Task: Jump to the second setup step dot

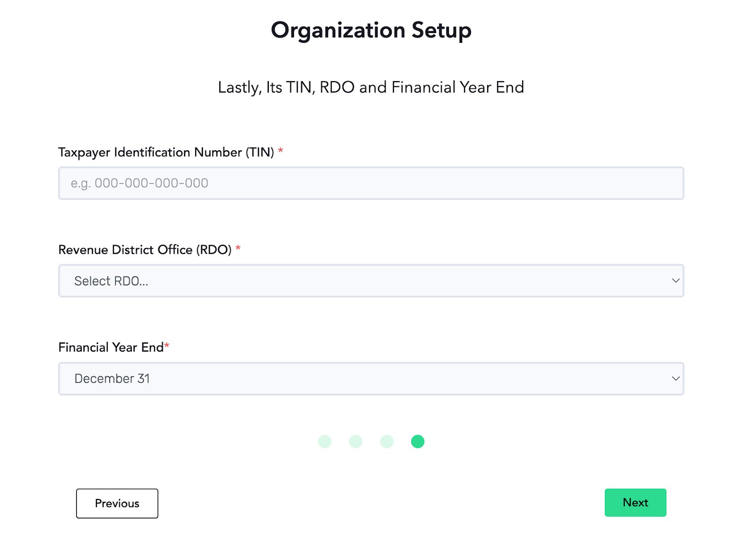Action: pos(356,441)
